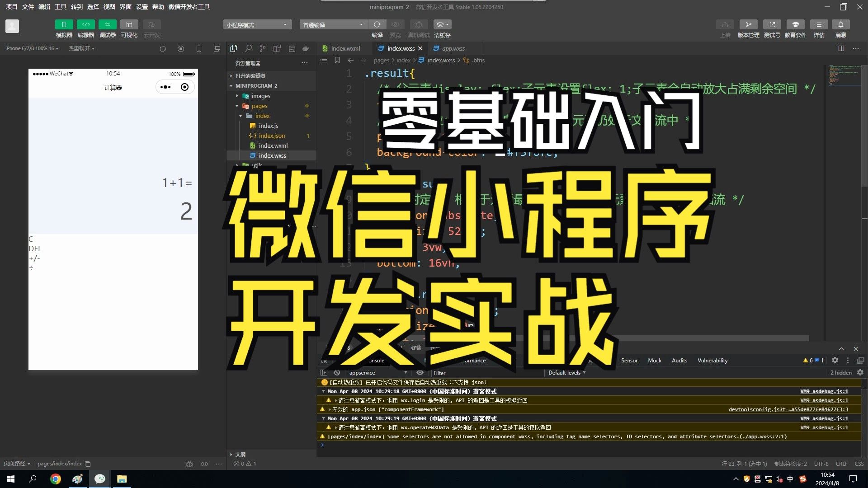This screenshot has width=868, height=488.
Task: Toggle the 编辑器 editor panel button
Action: pos(85,24)
